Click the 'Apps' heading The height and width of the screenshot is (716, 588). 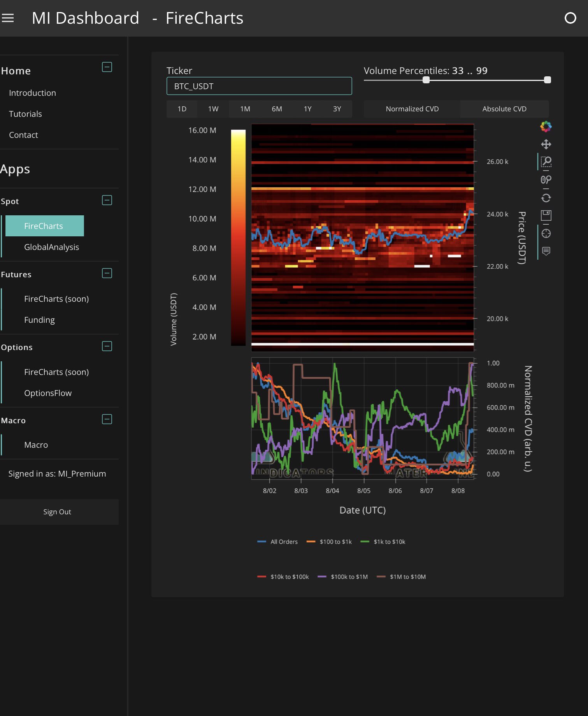coord(15,169)
